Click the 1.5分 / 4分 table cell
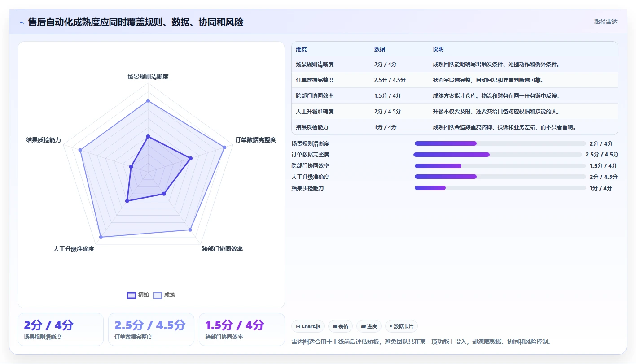Screen dimensions: 636x364 tap(387, 96)
